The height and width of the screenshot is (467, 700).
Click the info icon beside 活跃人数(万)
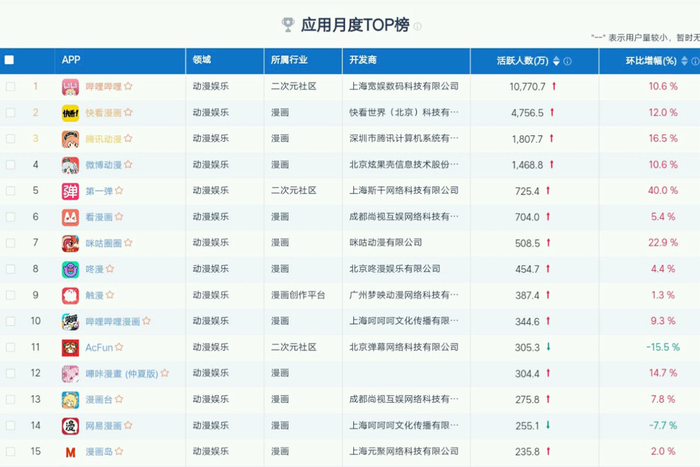click(x=567, y=61)
